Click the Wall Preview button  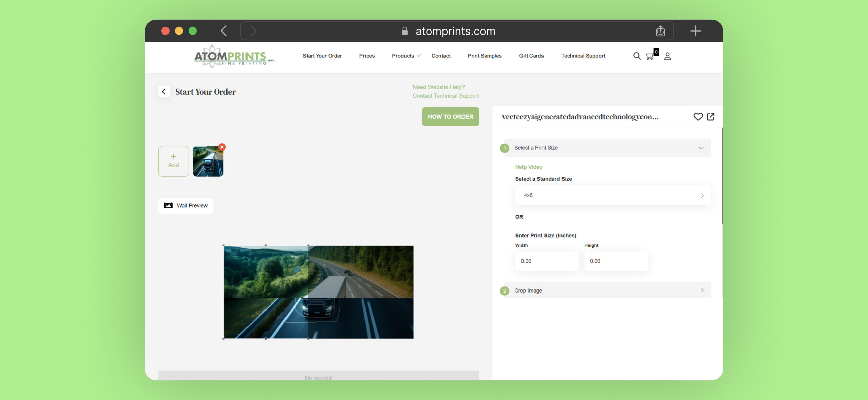coord(186,206)
